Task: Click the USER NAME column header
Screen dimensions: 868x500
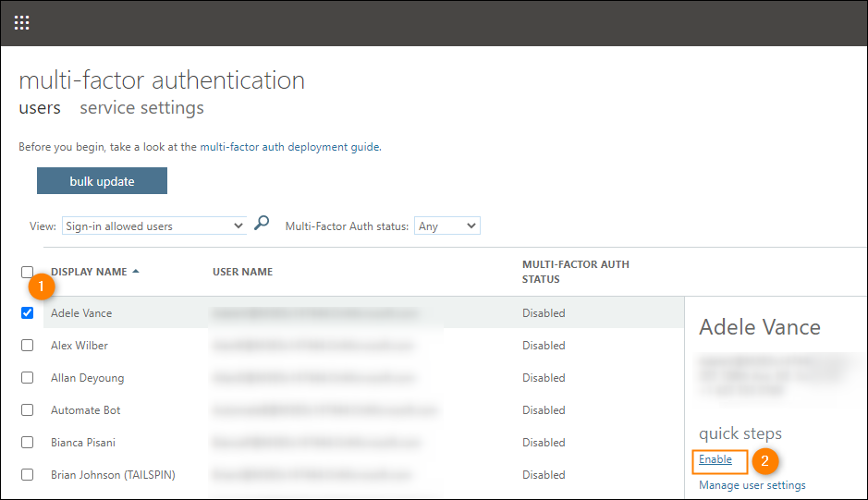Action: 242,272
